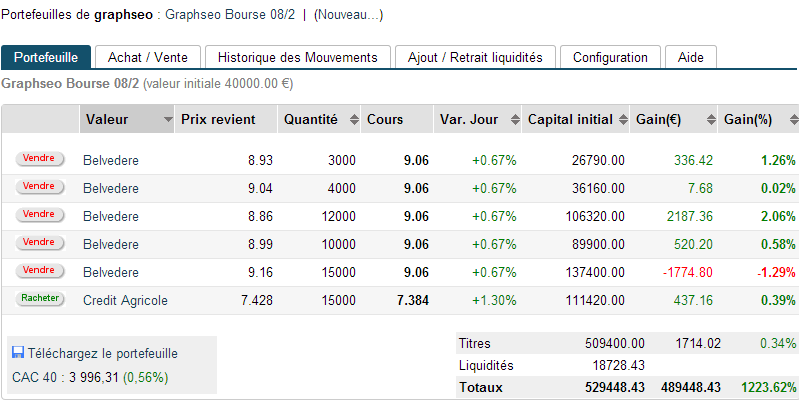
Task: Sort by Var. Jour using its sort arrows
Action: tap(514, 120)
